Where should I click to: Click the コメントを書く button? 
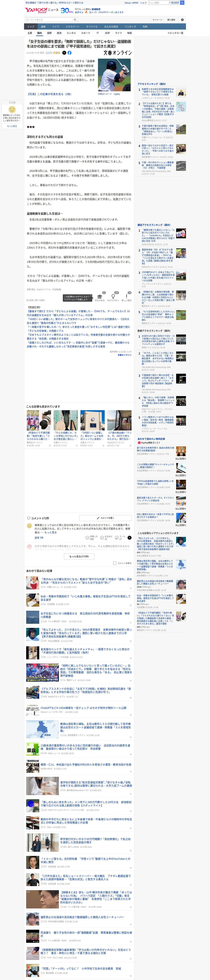coord(105,518)
